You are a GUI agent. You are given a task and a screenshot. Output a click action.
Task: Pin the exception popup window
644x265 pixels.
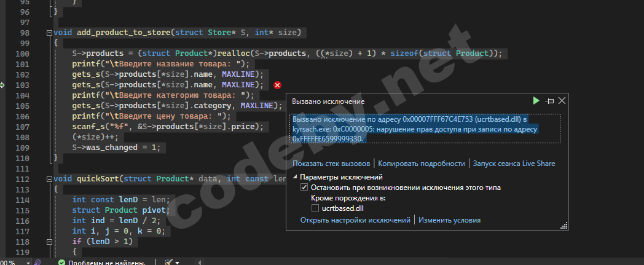[x=549, y=101]
